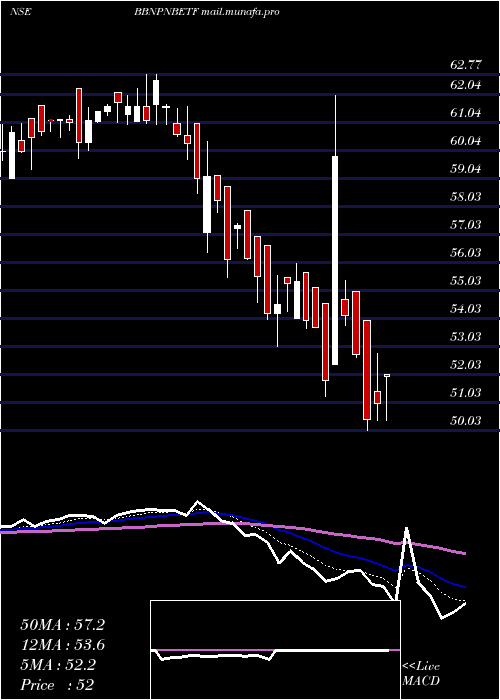The height and width of the screenshot is (700, 500).
Task: Click the 55.03 price axis label
Action: coord(466,280)
